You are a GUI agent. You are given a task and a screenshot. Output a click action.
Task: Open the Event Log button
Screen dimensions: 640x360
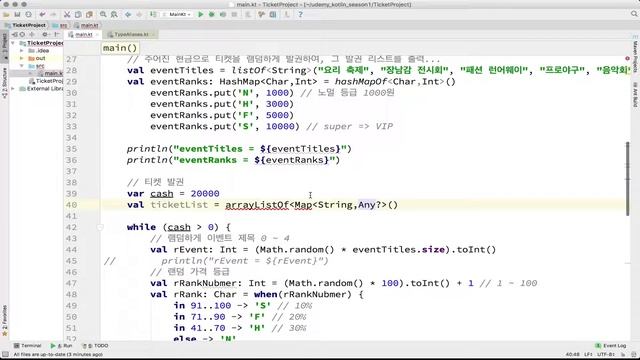coord(611,346)
